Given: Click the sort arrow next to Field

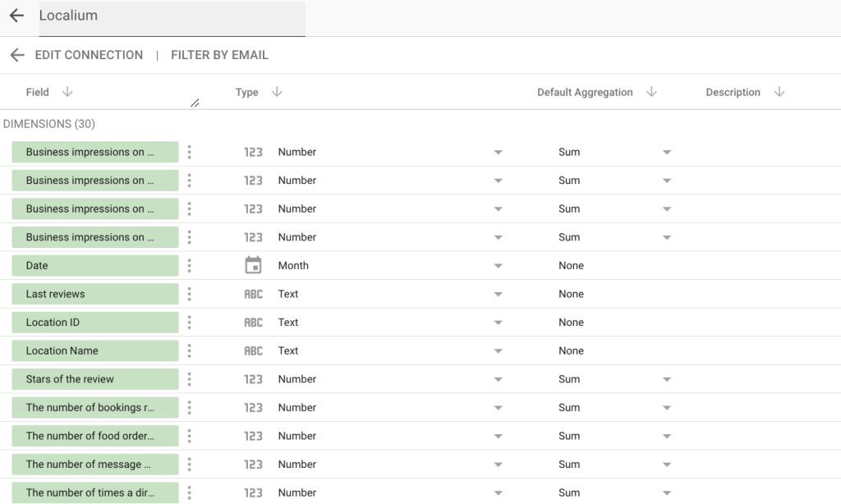Looking at the screenshot, I should 67,92.
